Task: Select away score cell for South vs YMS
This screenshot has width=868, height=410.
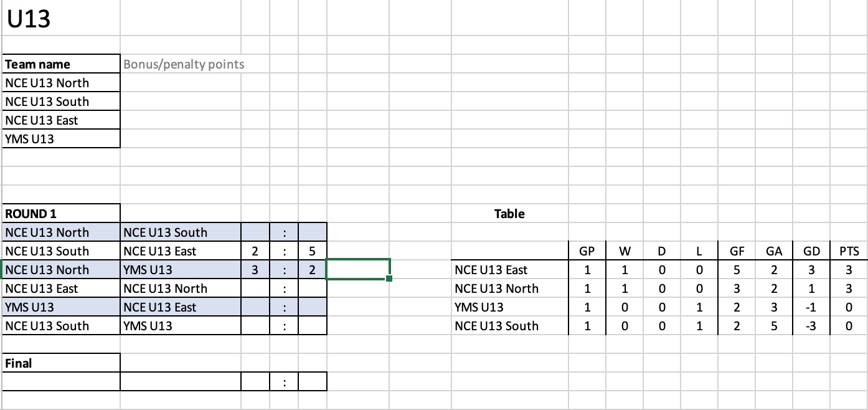Action: click(313, 326)
